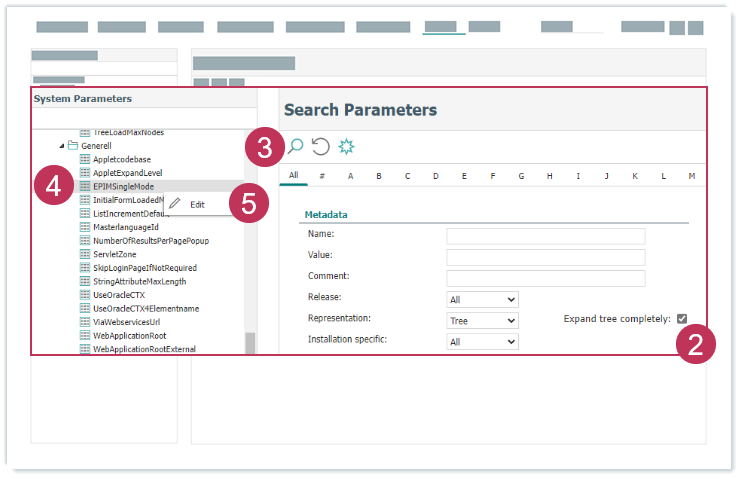Click the pencil icon beside Edit

click(x=175, y=204)
